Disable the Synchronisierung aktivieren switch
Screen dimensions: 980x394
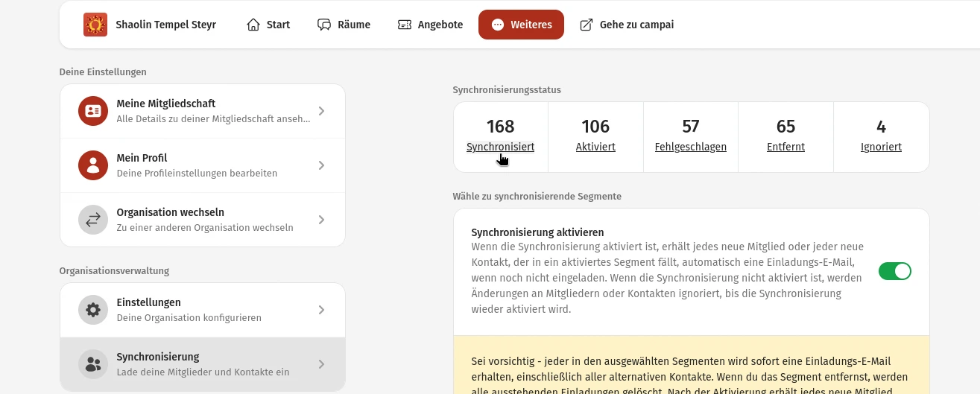[x=895, y=271]
